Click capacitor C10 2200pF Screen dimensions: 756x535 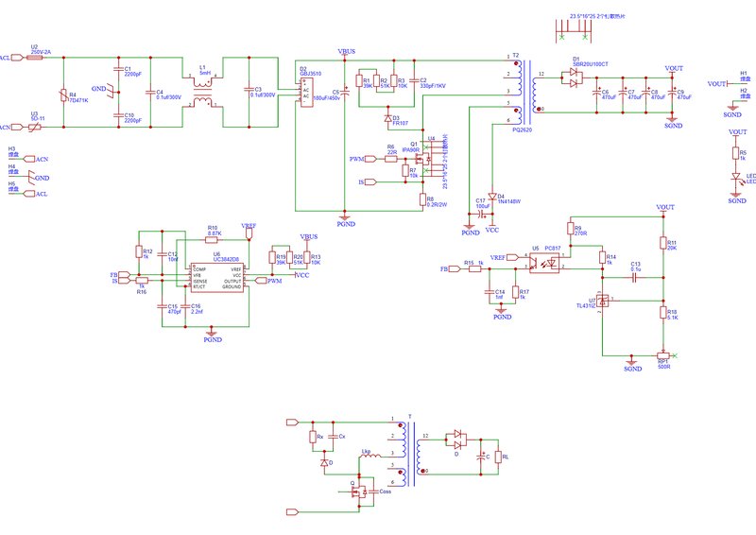(x=119, y=115)
